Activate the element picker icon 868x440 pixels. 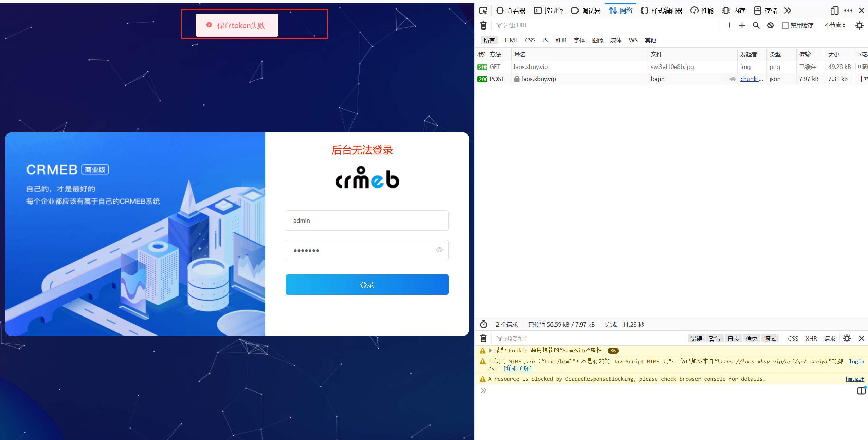click(x=483, y=11)
